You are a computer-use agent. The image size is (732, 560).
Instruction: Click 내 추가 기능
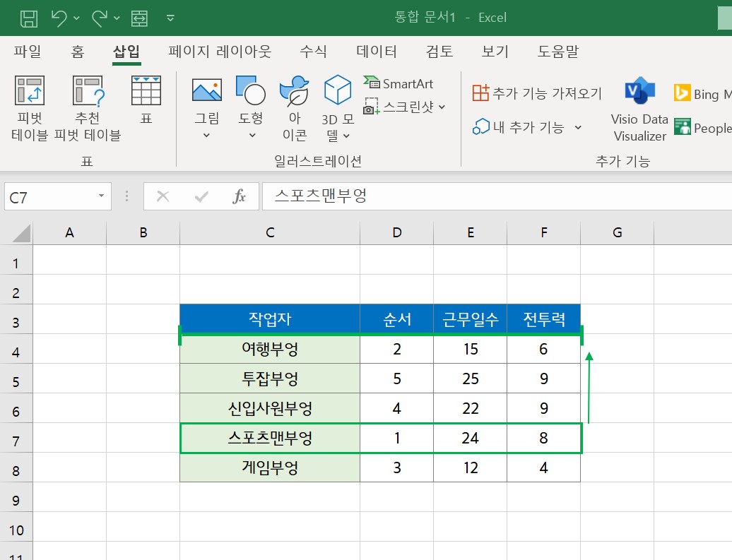[x=518, y=127]
